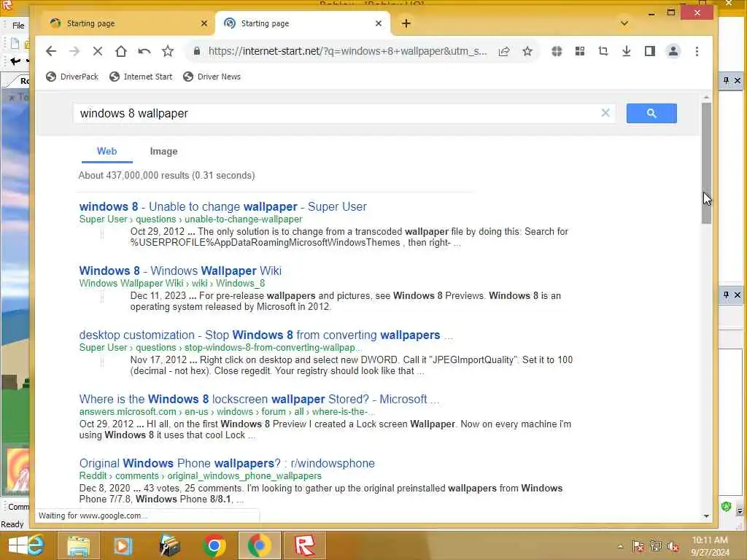Open the three-dot browser menu
The height and width of the screenshot is (560, 747).
click(697, 51)
